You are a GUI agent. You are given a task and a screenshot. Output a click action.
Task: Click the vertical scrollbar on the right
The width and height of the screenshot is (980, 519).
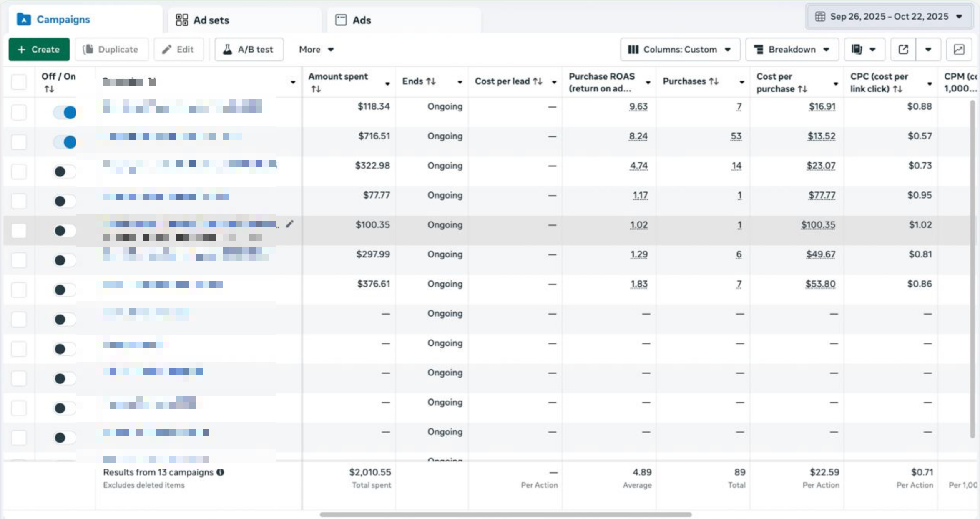[x=972, y=269]
